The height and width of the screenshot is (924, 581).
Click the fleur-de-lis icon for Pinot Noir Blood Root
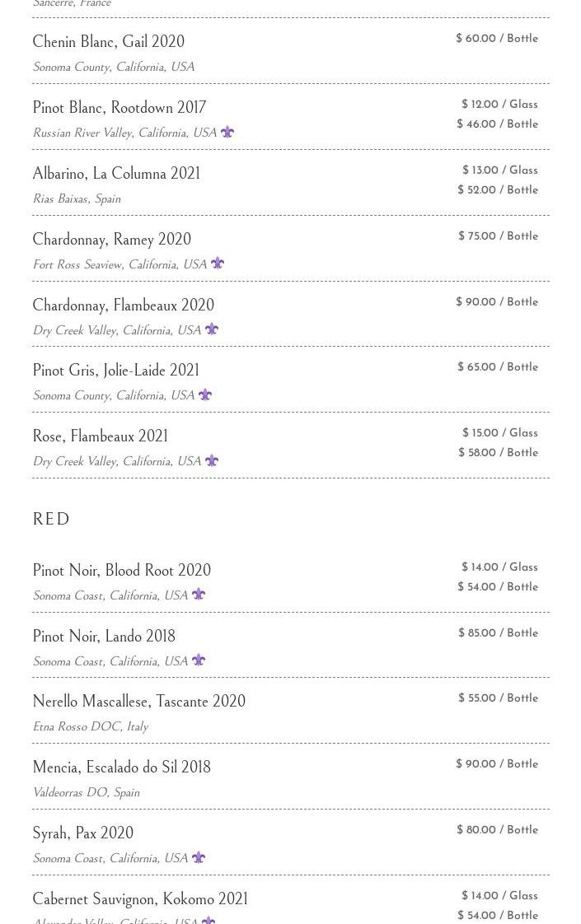pos(199,595)
